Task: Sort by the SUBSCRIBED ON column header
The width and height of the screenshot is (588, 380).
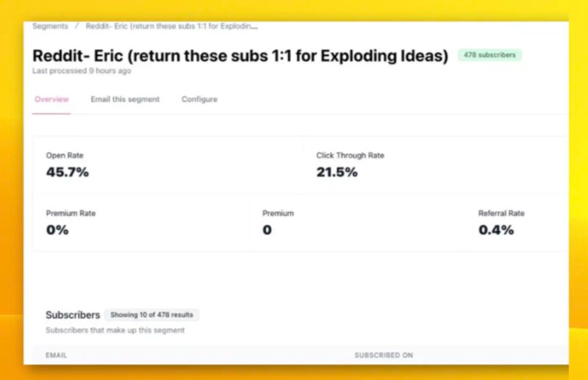Action: 383,355
